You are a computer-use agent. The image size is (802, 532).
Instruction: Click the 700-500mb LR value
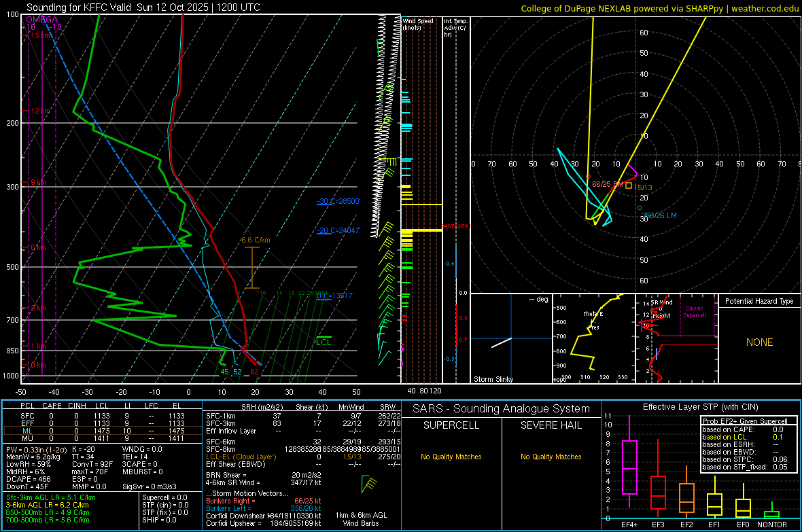click(x=48, y=520)
